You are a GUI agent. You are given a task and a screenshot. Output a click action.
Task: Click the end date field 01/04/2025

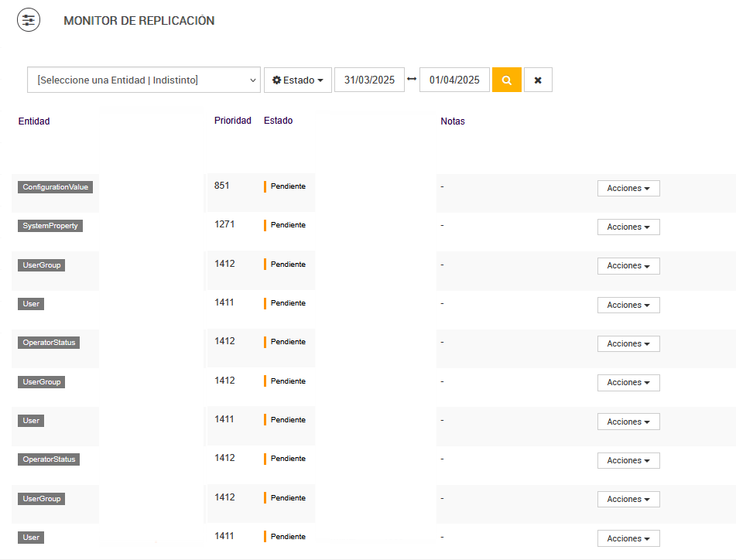click(454, 80)
